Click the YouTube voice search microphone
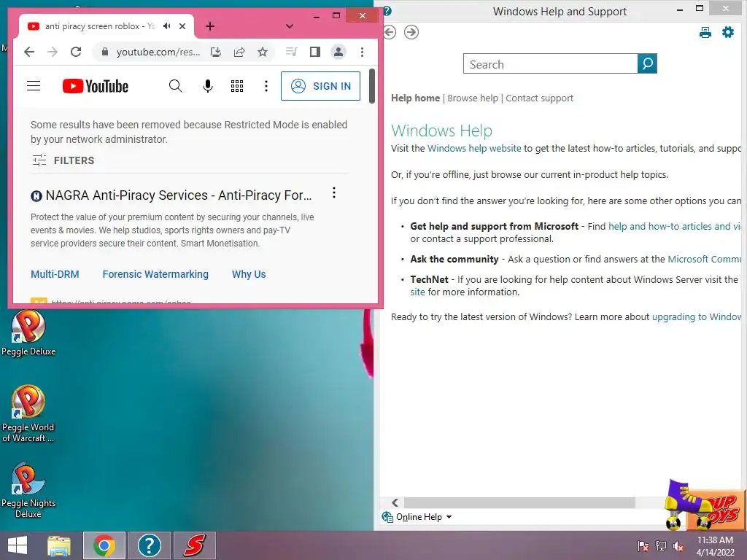This screenshot has height=560, width=747. coord(208,86)
